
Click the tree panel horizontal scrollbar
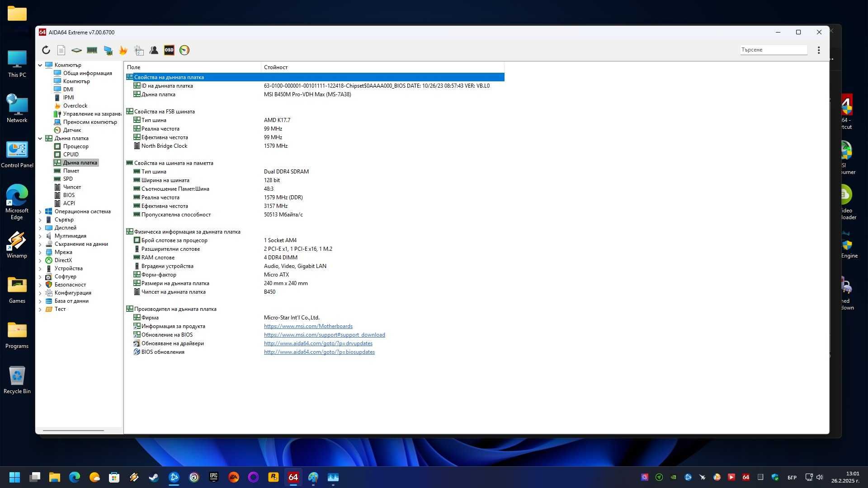(73, 431)
